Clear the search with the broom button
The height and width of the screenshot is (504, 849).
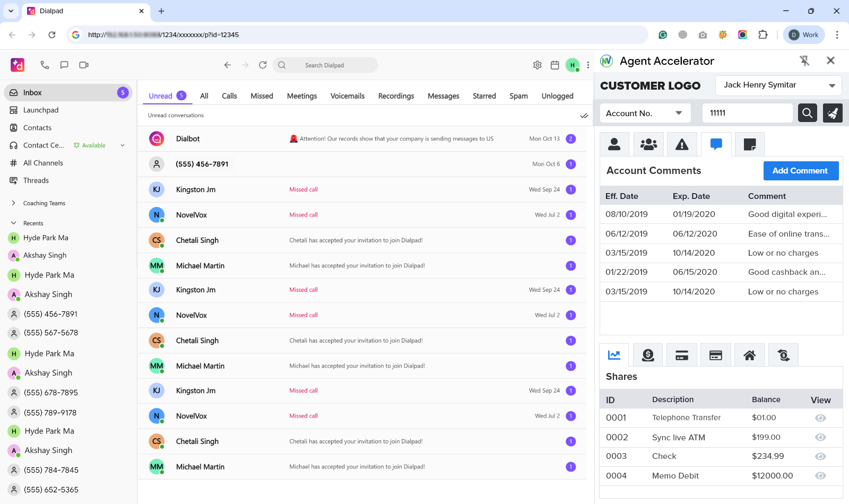click(x=833, y=113)
